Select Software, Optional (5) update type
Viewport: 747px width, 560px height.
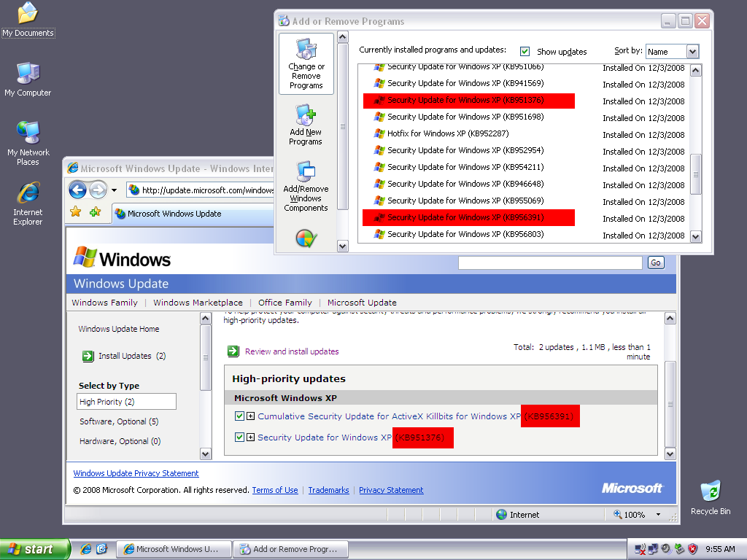pyautogui.click(x=119, y=421)
